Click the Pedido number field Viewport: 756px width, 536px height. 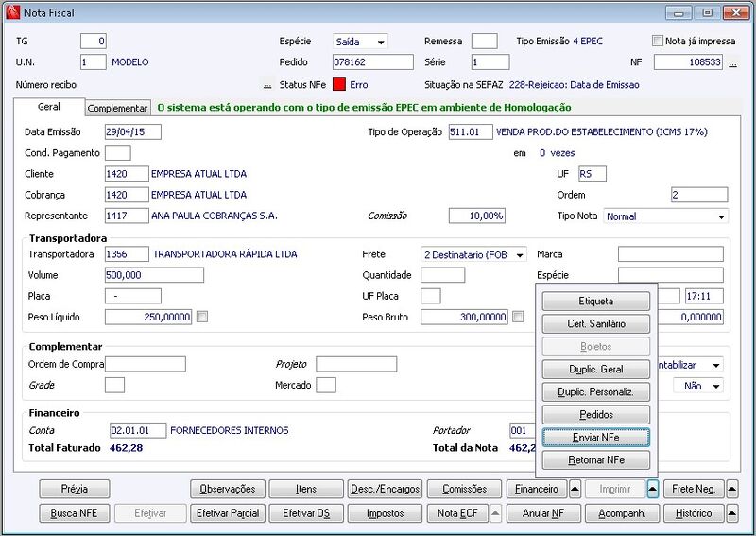coord(373,62)
